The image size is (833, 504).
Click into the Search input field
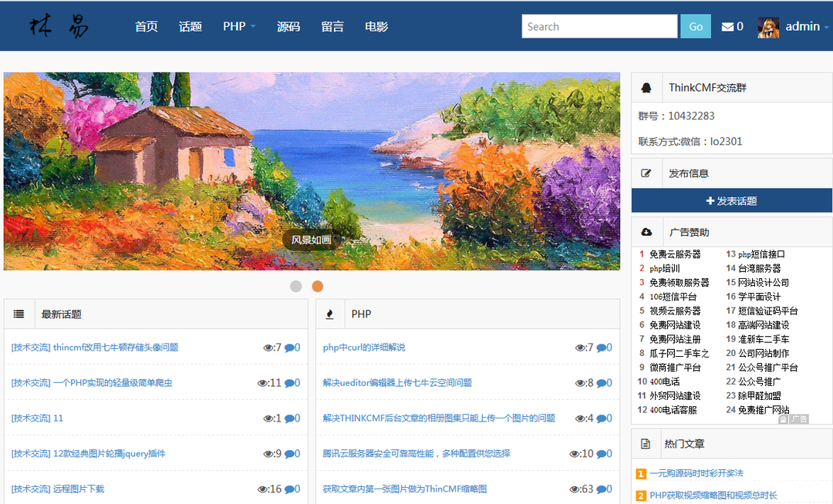599,26
